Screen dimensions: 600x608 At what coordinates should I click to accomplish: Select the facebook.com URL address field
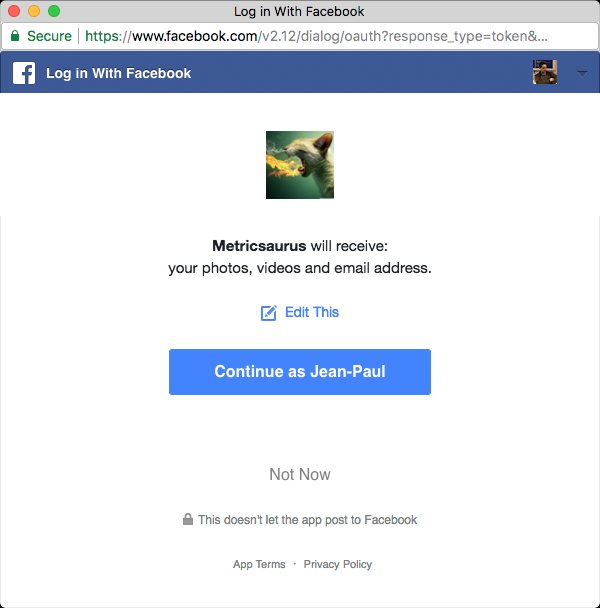(316, 36)
